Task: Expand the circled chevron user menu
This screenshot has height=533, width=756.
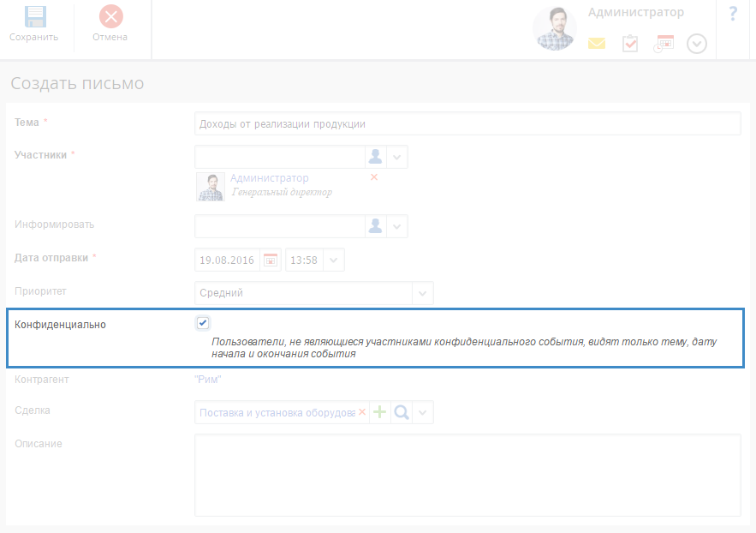Action: pyautogui.click(x=697, y=44)
